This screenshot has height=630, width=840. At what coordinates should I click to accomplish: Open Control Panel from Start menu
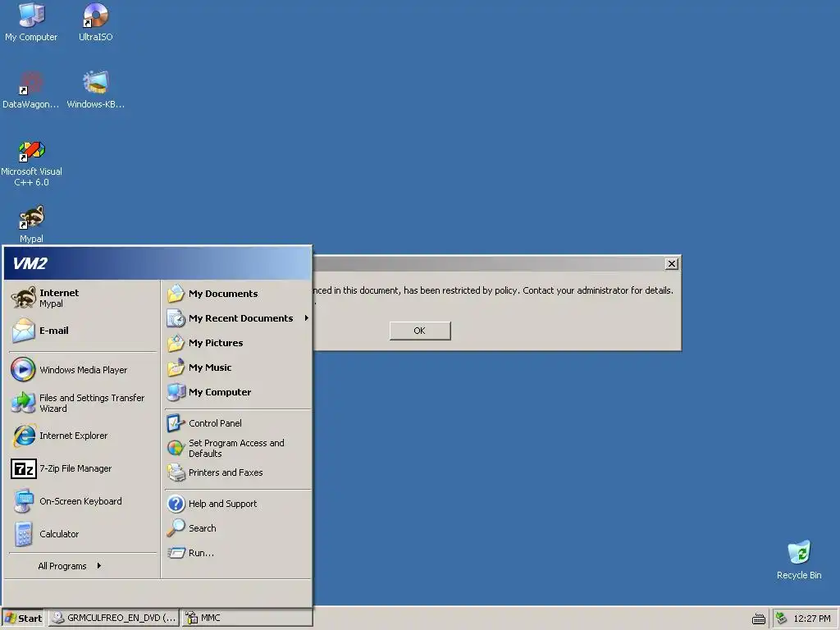237,423
